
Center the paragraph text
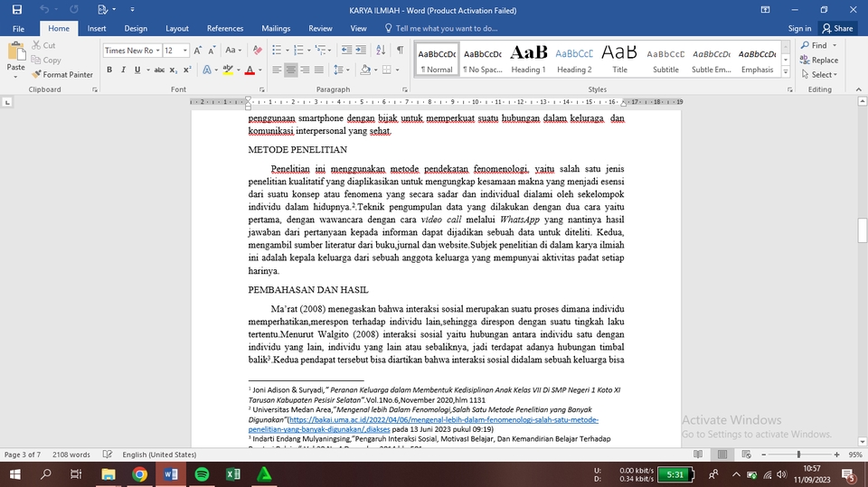click(290, 70)
